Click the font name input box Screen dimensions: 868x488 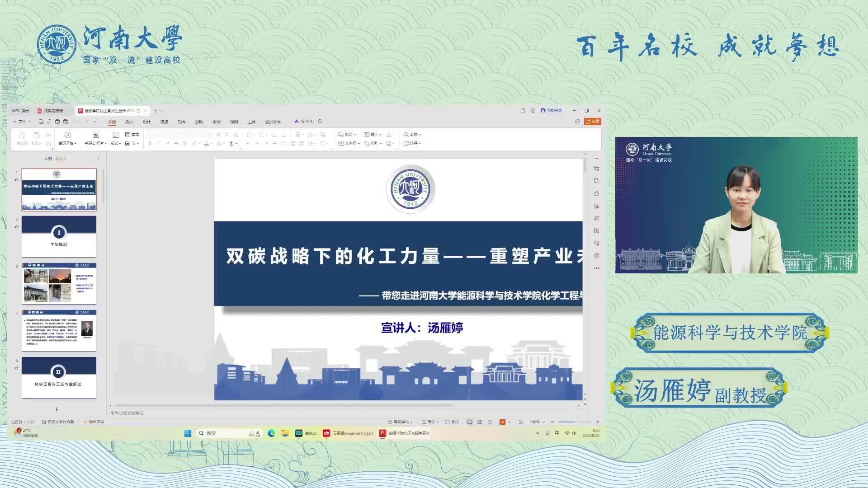179,134
